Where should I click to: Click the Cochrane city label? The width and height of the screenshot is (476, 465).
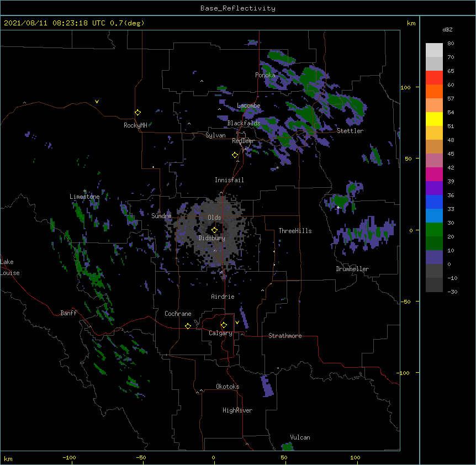point(178,314)
